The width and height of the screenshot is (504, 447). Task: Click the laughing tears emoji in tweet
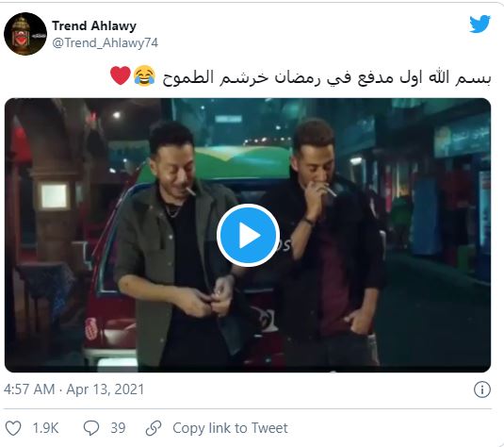pyautogui.click(x=144, y=76)
